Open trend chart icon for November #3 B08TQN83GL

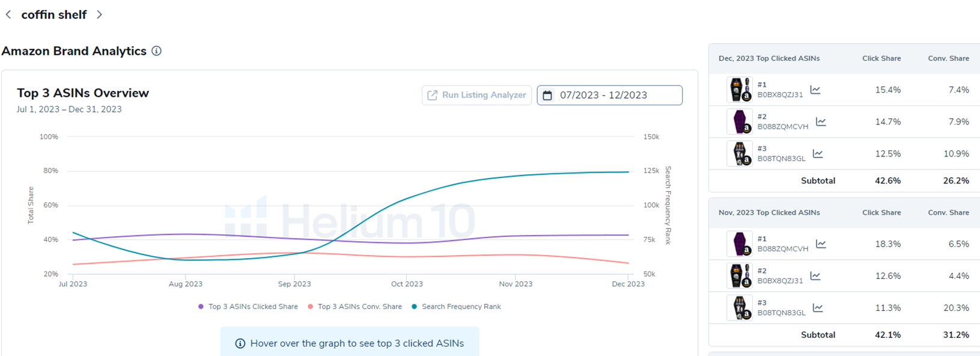pyautogui.click(x=818, y=307)
